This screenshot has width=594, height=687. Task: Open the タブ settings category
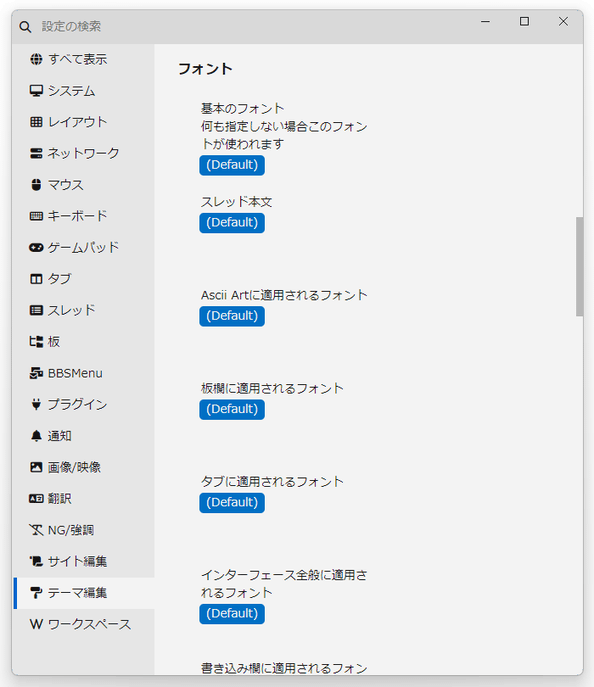pos(84,279)
